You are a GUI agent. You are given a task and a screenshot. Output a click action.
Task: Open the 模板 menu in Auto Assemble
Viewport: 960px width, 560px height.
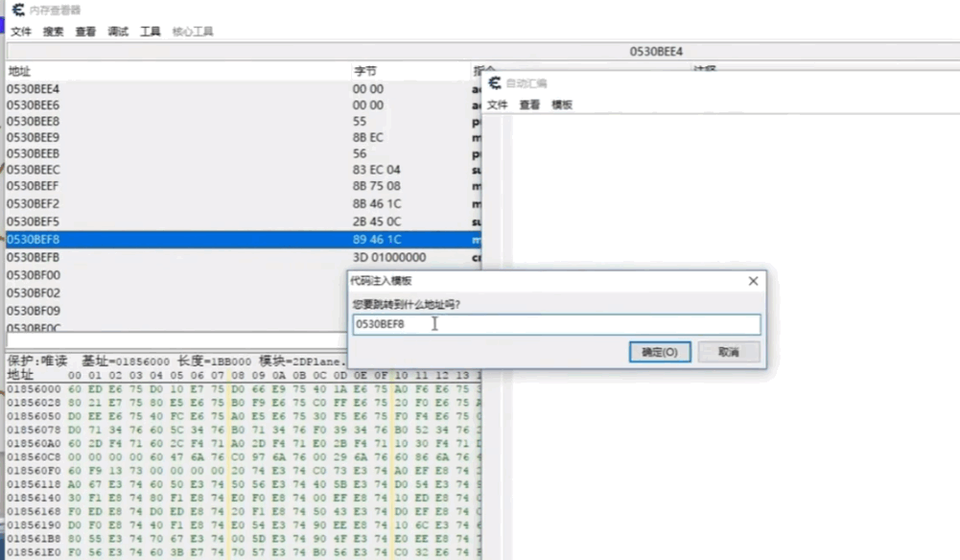coord(562,105)
